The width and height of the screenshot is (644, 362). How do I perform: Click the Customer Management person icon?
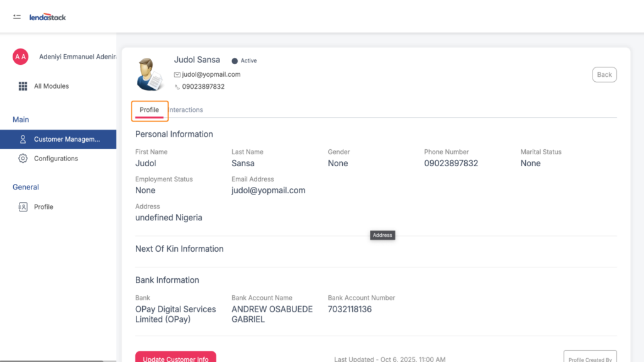coord(23,139)
